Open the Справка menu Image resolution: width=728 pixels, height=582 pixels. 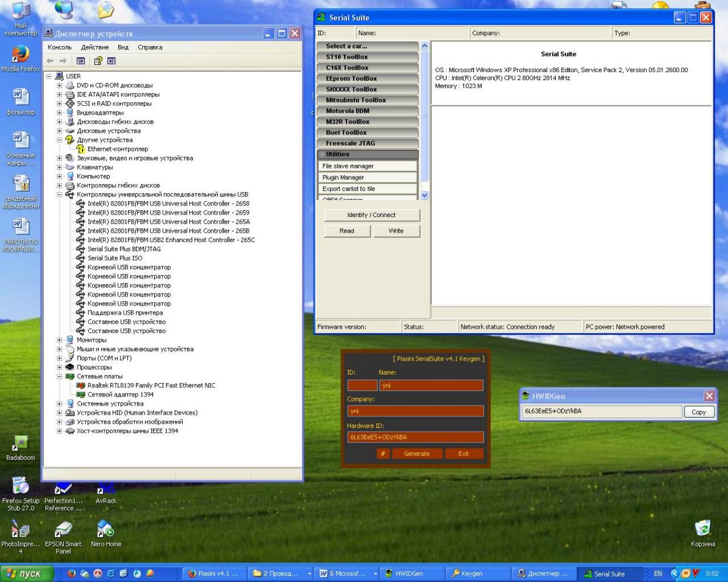(150, 47)
